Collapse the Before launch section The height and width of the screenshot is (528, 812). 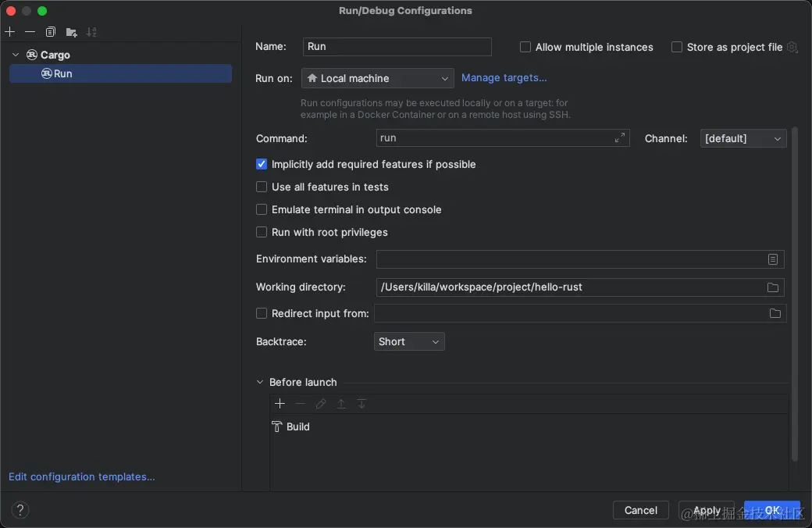(260, 382)
